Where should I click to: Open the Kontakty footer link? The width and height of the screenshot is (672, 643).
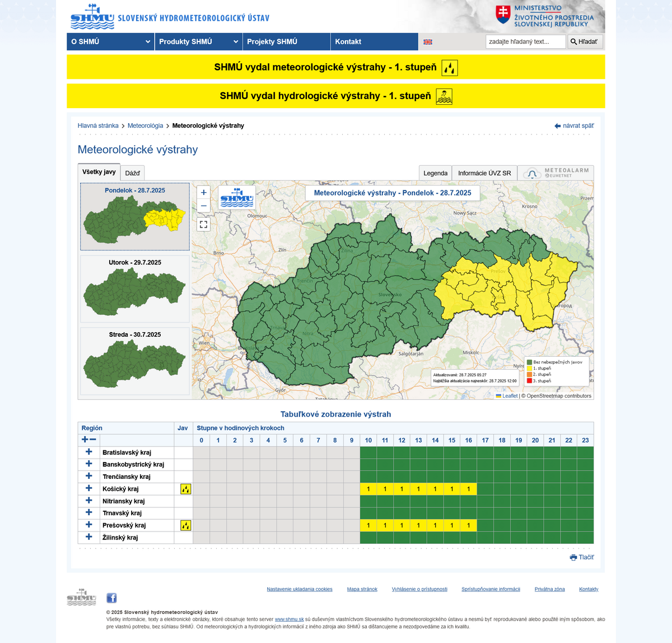pyautogui.click(x=589, y=589)
